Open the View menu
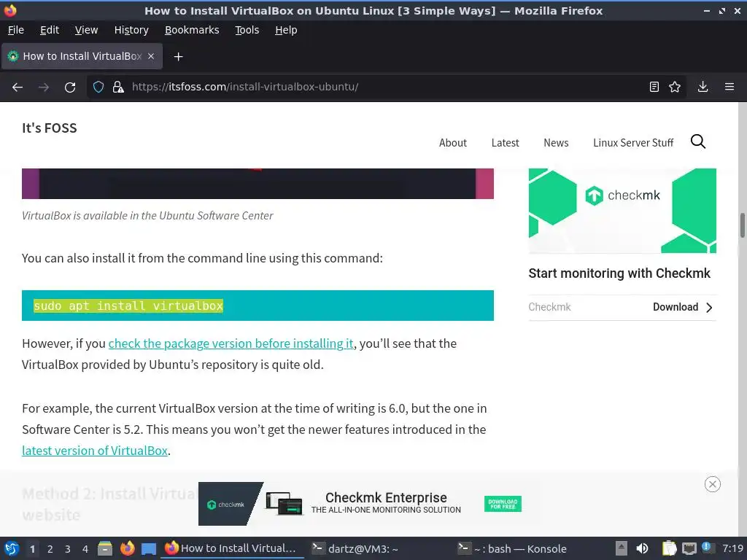The height and width of the screenshot is (560, 747). [86, 30]
